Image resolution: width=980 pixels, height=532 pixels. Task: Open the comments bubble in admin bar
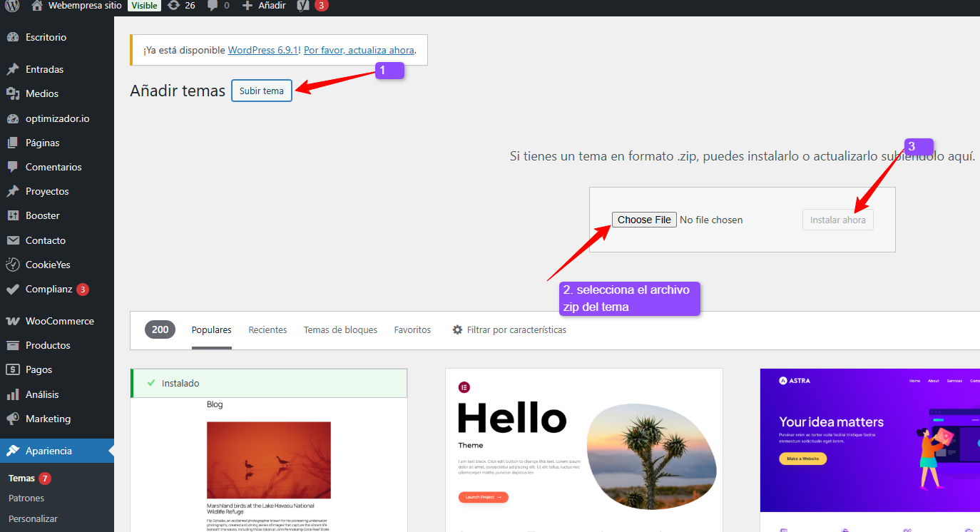click(213, 6)
